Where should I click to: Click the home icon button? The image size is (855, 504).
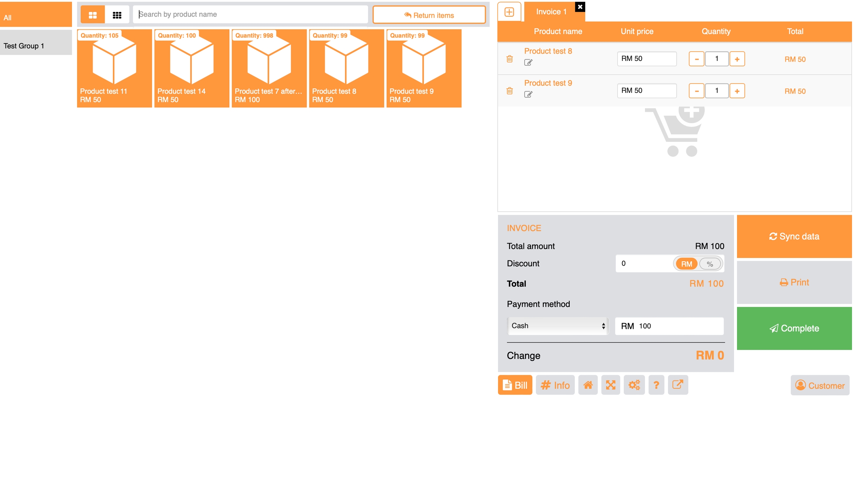point(588,385)
